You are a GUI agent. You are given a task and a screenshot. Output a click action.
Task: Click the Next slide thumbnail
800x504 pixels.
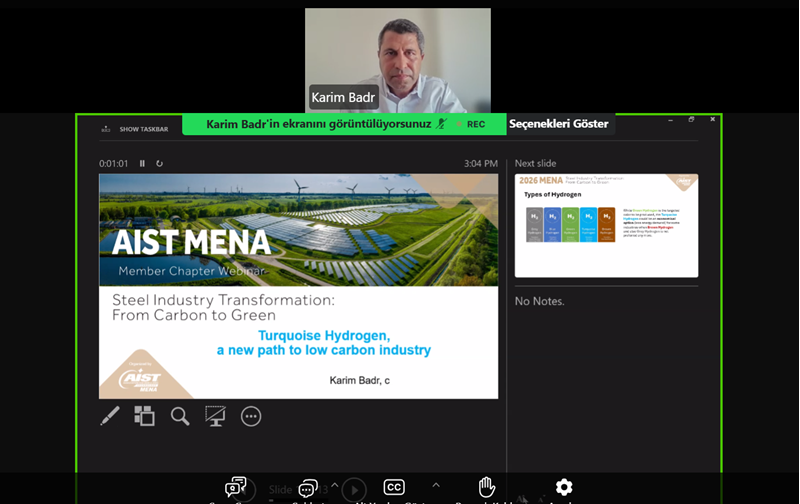pos(607,225)
